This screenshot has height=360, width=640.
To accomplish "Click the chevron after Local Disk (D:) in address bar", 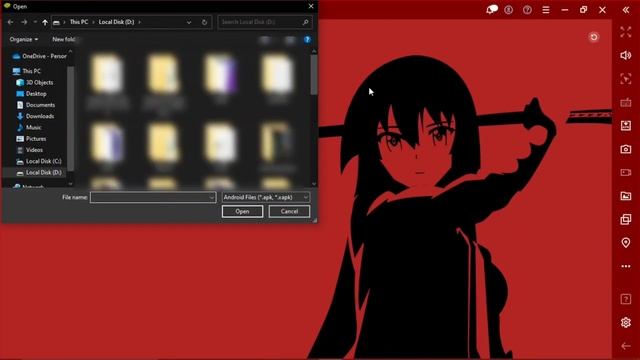I will point(139,22).
